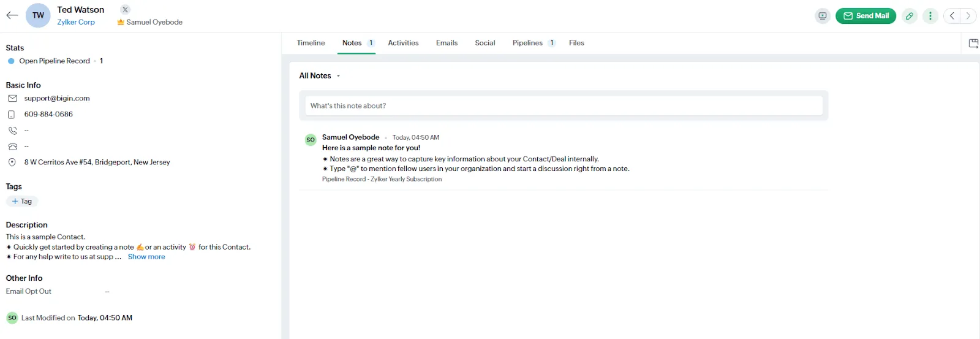Image resolution: width=980 pixels, height=339 pixels.
Task: Click the Email Opt Out field value
Action: click(x=107, y=292)
